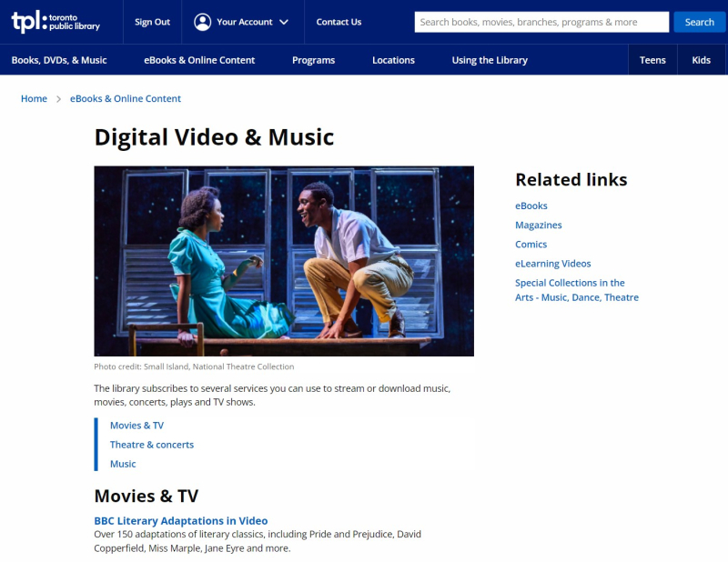
Task: Click the Small Island theatre photo
Action: (284, 261)
